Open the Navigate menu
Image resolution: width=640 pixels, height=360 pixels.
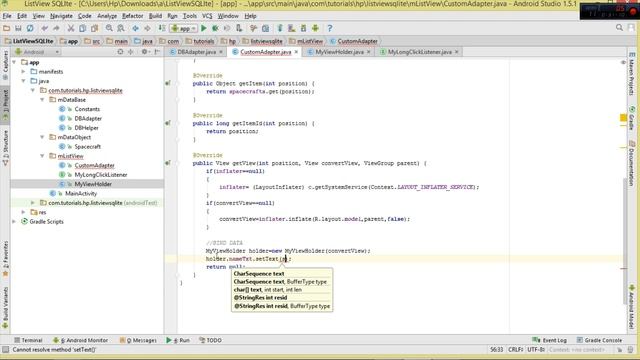click(61, 16)
